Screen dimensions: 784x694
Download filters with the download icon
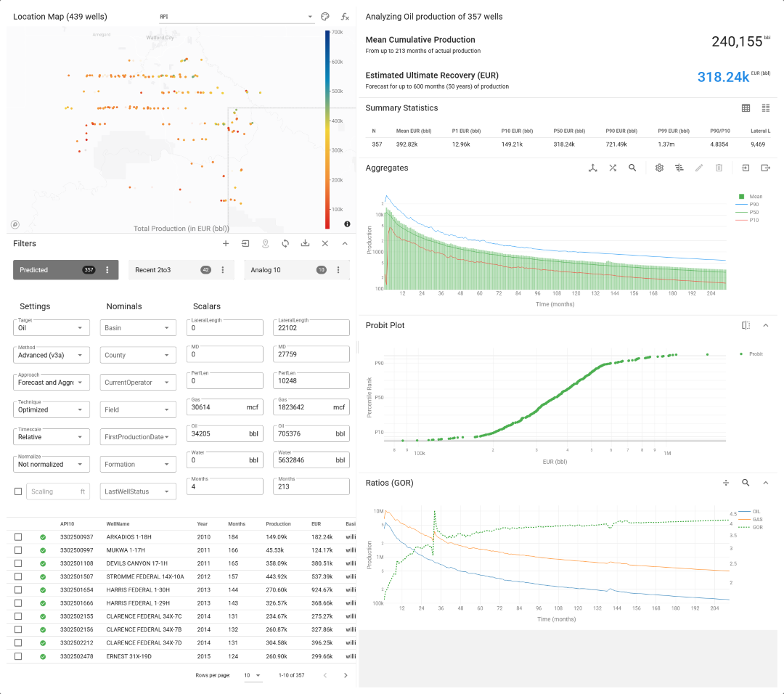(x=306, y=243)
